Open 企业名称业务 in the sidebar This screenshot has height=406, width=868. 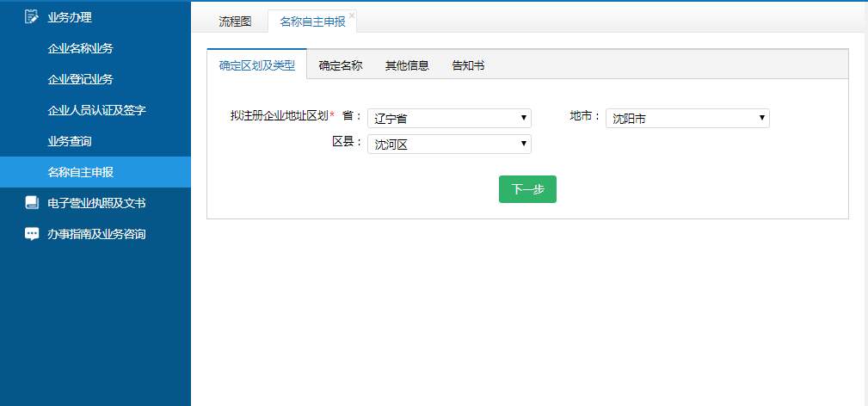[x=80, y=48]
